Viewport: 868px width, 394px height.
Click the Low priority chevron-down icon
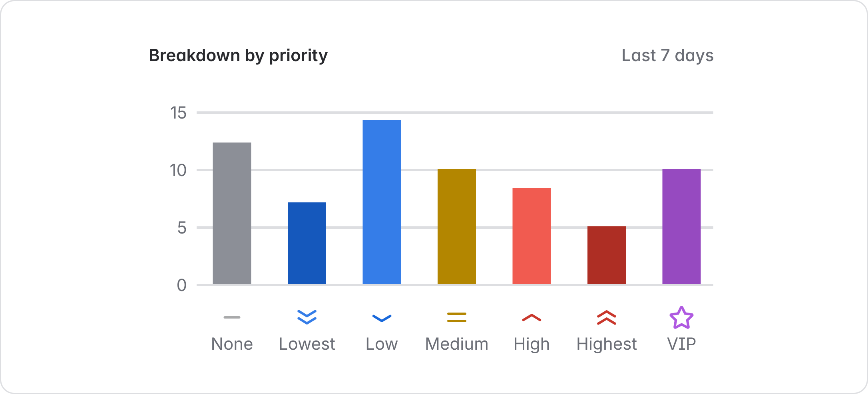(x=382, y=318)
